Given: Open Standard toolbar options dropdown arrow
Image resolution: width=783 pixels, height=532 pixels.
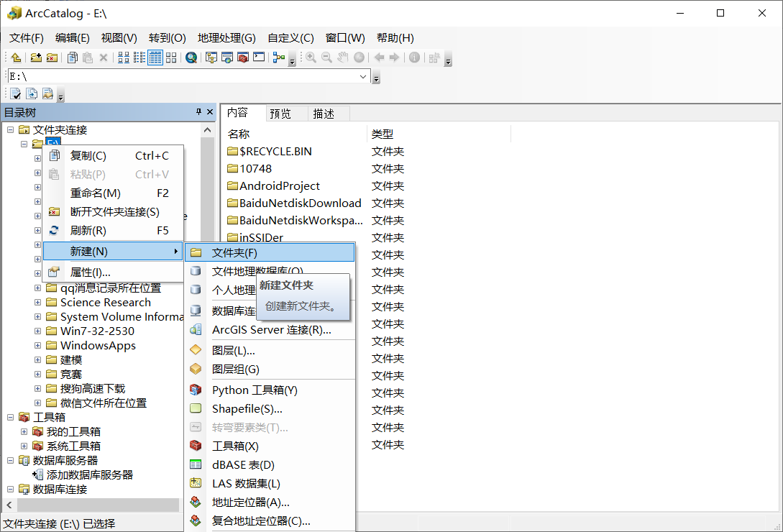Looking at the screenshot, I should coord(293,61).
